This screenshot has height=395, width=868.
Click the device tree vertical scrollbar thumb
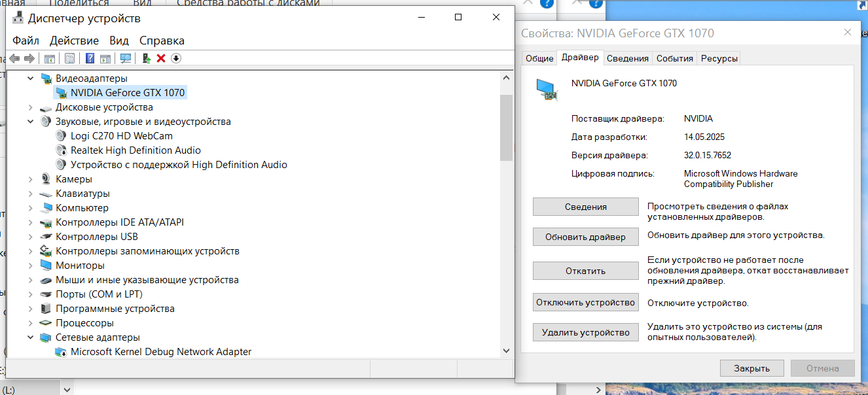(x=506, y=128)
